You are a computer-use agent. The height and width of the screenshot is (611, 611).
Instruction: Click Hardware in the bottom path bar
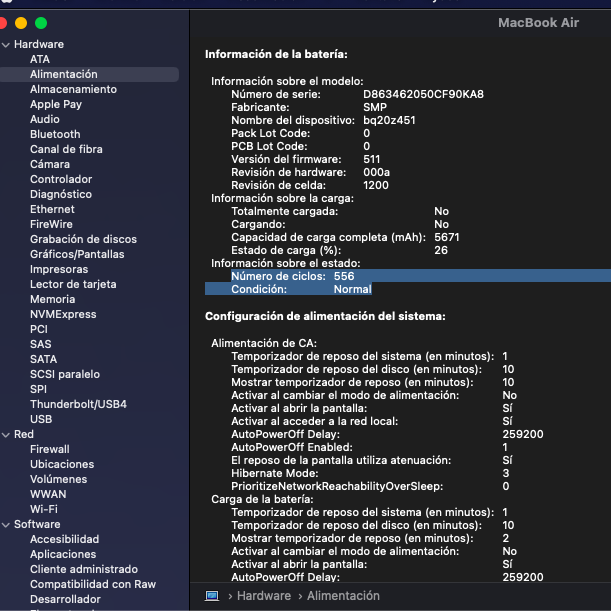(x=264, y=596)
